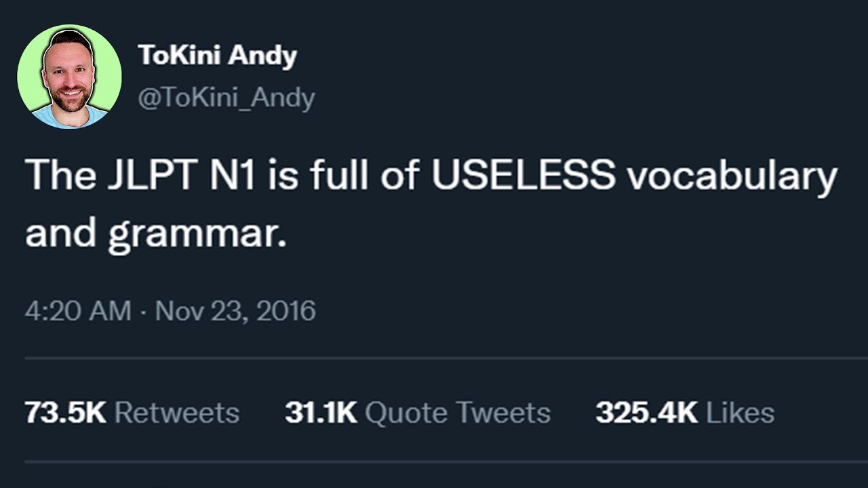
Task: Click the Likes label
Action: click(741, 413)
